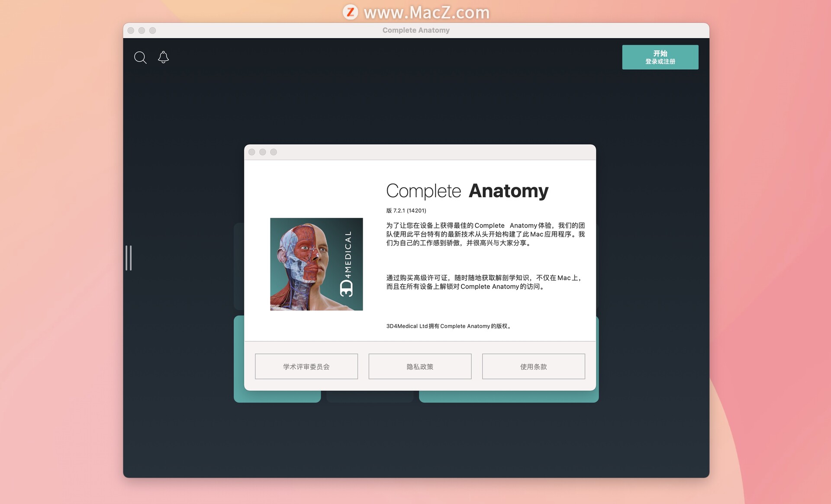Close the main Complete Anatomy window

pos(131,30)
